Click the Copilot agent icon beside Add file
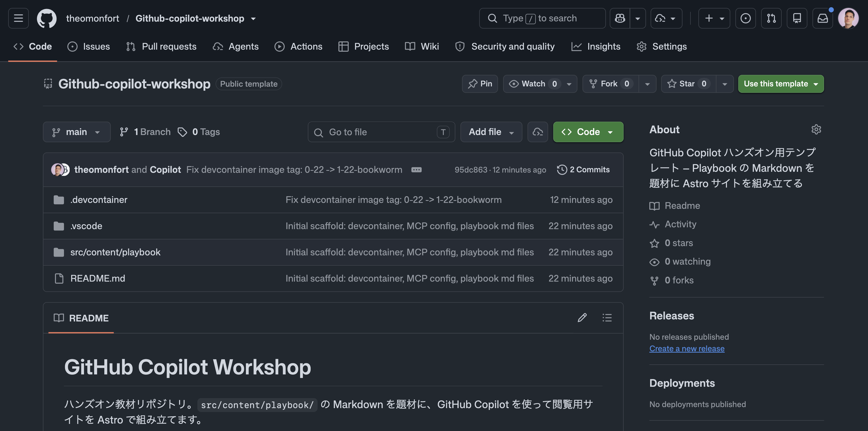Viewport: 868px width, 431px height. coord(538,132)
